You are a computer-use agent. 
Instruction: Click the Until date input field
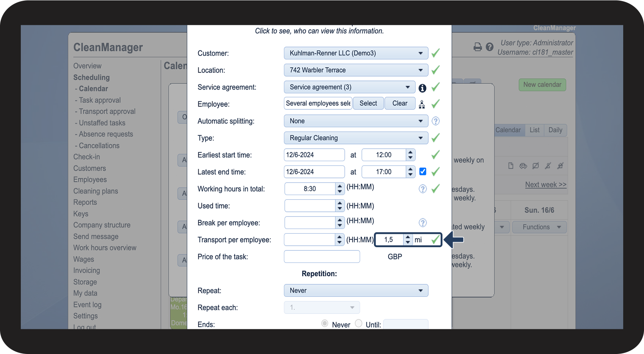[406, 324]
